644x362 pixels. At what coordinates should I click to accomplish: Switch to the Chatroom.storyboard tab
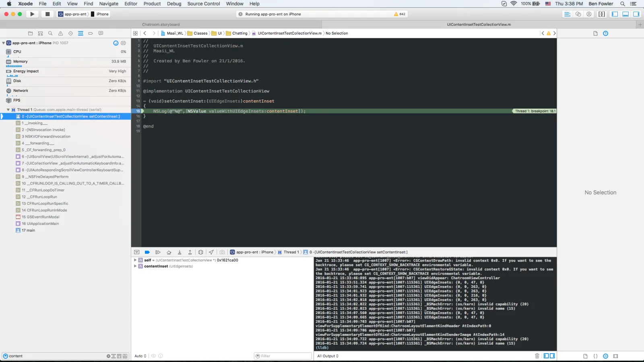point(161,25)
